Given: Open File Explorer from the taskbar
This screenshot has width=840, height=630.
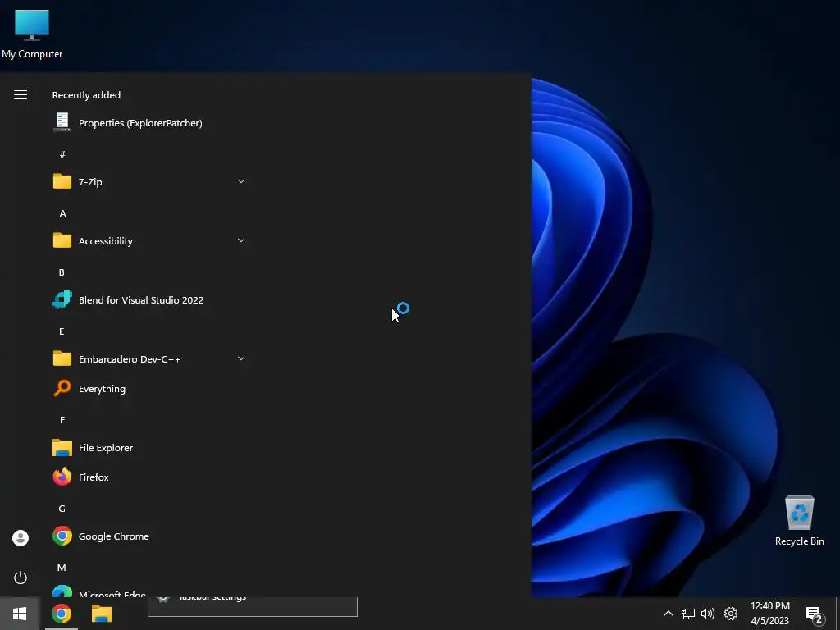Looking at the screenshot, I should tap(102, 614).
